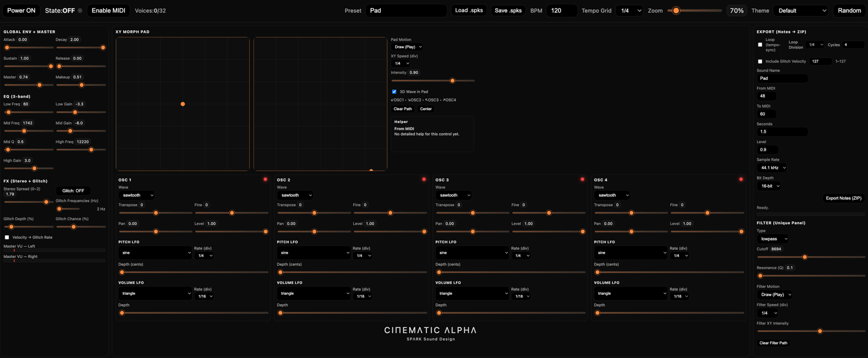
Task: Click the Clear Filter Path button
Action: pyautogui.click(x=773, y=343)
